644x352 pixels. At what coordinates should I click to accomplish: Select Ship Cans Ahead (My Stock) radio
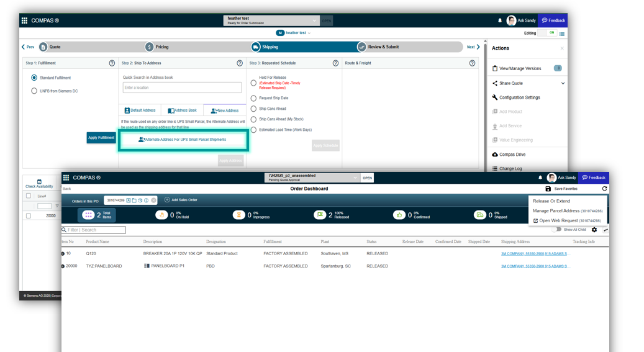pos(253,119)
